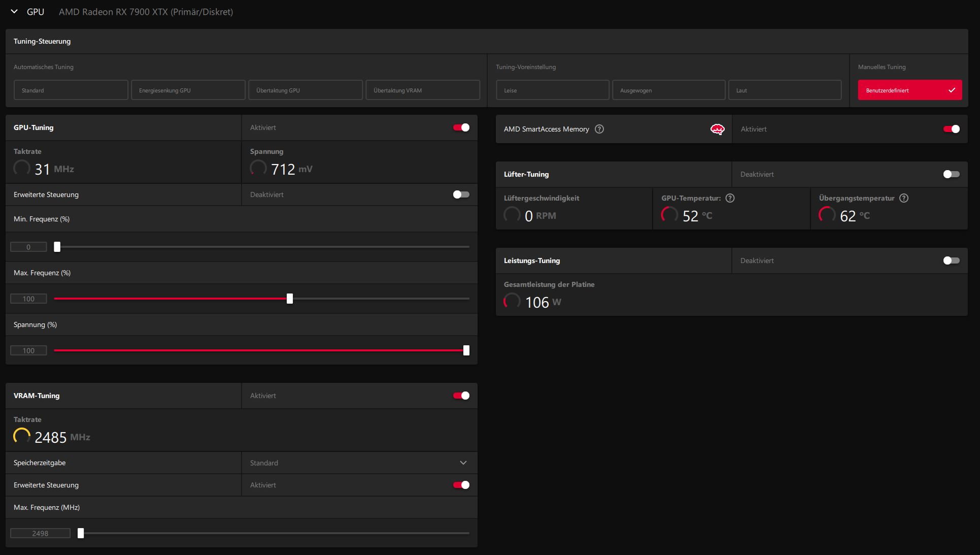The width and height of the screenshot is (980, 555).
Task: Click the VRAM Taktrate yellow gauge icon
Action: point(21,436)
